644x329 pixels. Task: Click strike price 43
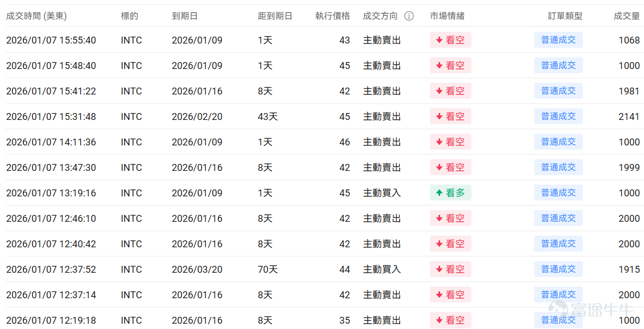(x=345, y=40)
